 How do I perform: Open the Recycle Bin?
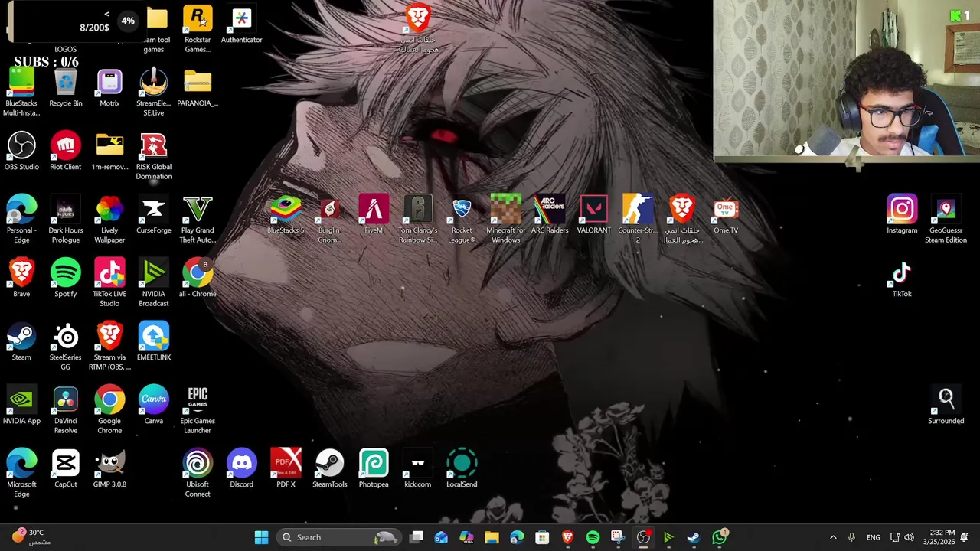pyautogui.click(x=66, y=87)
